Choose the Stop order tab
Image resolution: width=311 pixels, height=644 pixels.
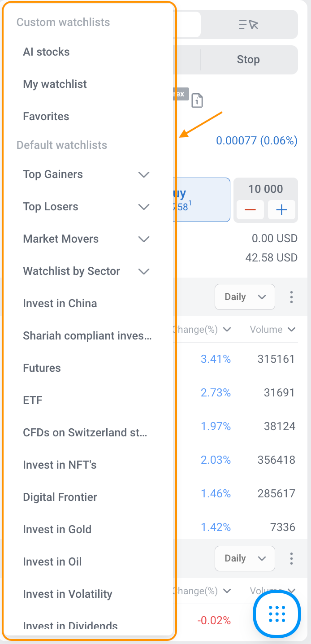point(248,60)
